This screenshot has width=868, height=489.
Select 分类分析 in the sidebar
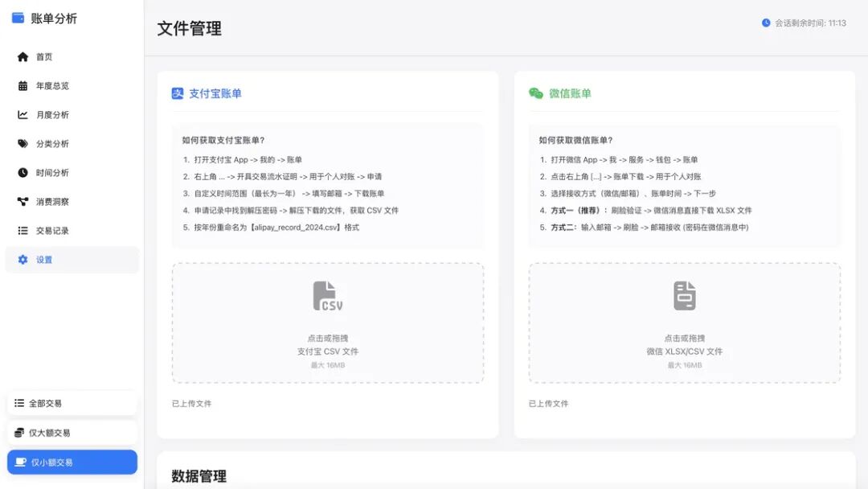(x=72, y=144)
